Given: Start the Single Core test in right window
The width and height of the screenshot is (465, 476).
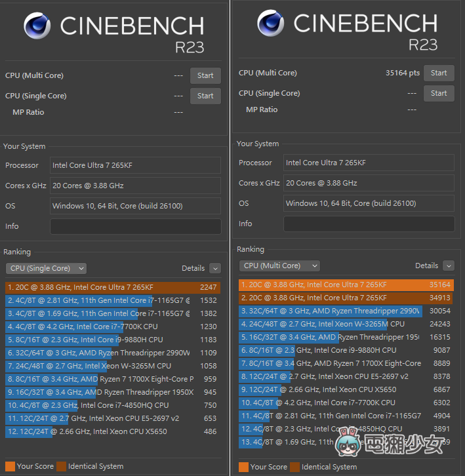Looking at the screenshot, I should pyautogui.click(x=439, y=93).
